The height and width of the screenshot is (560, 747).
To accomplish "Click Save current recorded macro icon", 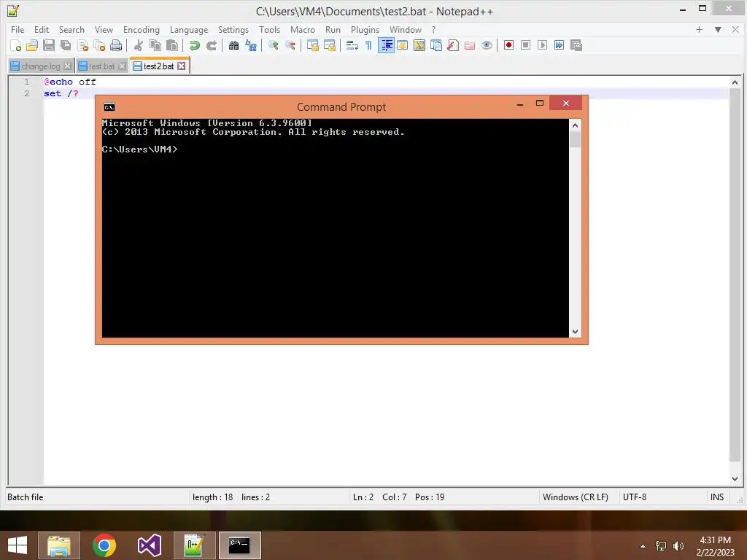I will [x=576, y=45].
